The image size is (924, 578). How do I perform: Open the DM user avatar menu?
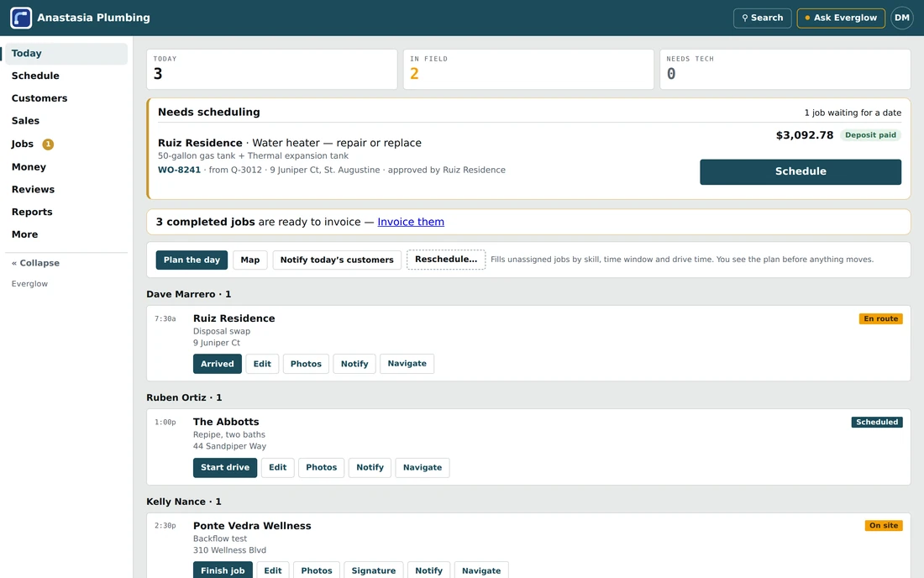[x=901, y=18]
